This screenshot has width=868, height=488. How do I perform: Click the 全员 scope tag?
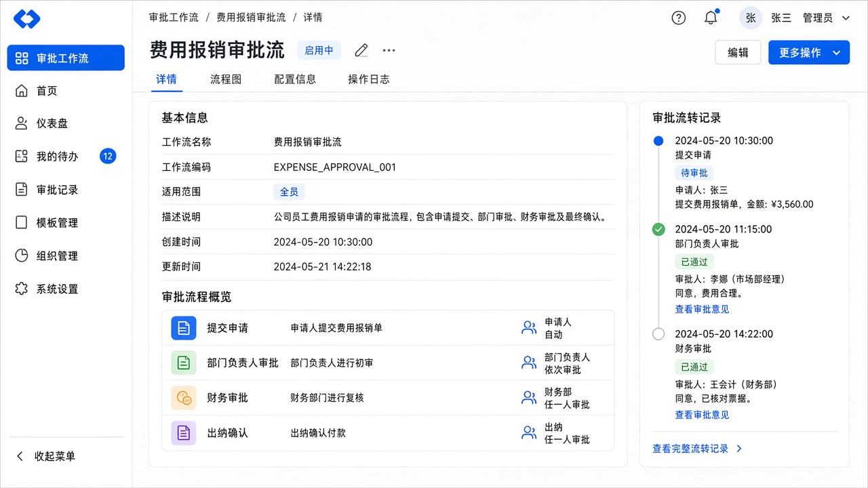[289, 192]
